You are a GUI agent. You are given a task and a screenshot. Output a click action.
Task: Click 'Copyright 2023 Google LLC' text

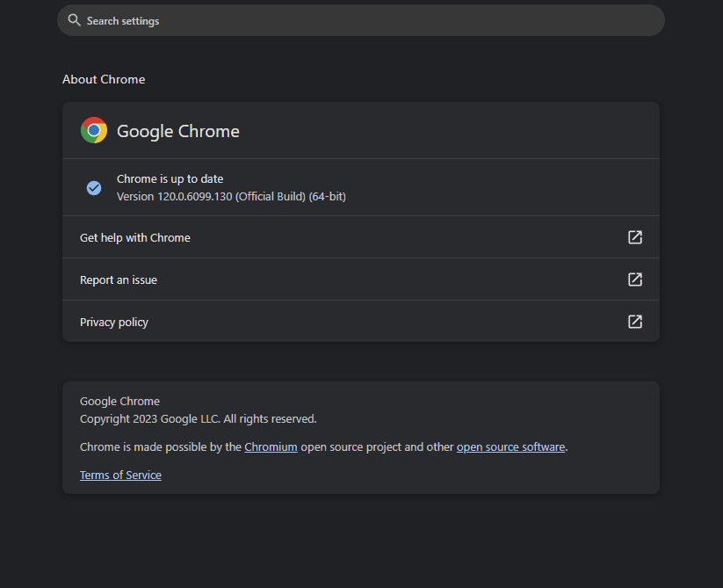pos(150,418)
